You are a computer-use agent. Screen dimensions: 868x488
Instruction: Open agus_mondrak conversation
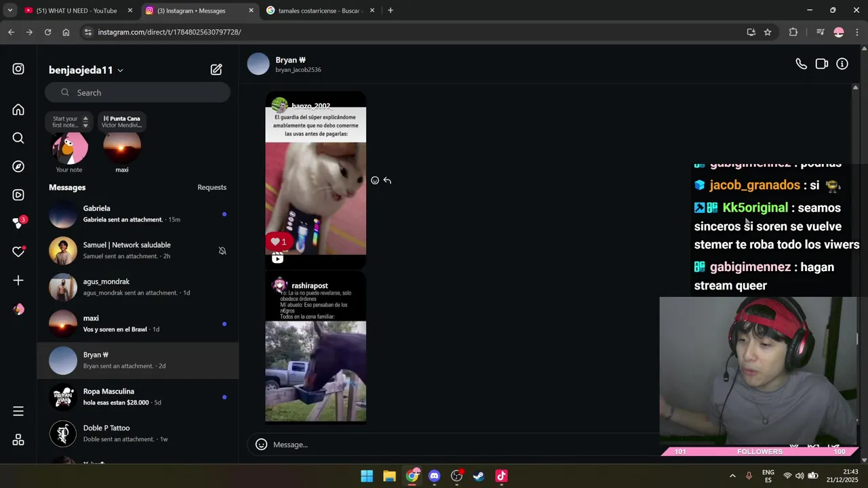[x=138, y=287]
